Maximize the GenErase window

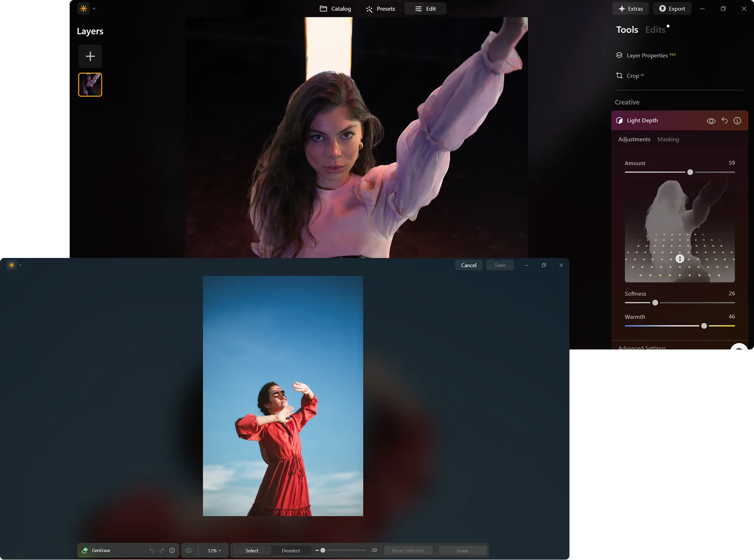[x=544, y=265]
